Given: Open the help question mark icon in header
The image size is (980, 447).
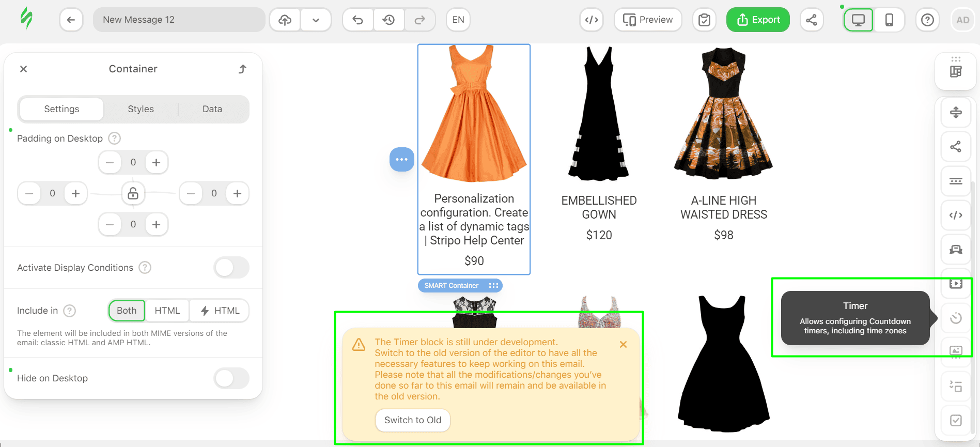Looking at the screenshot, I should [927, 20].
